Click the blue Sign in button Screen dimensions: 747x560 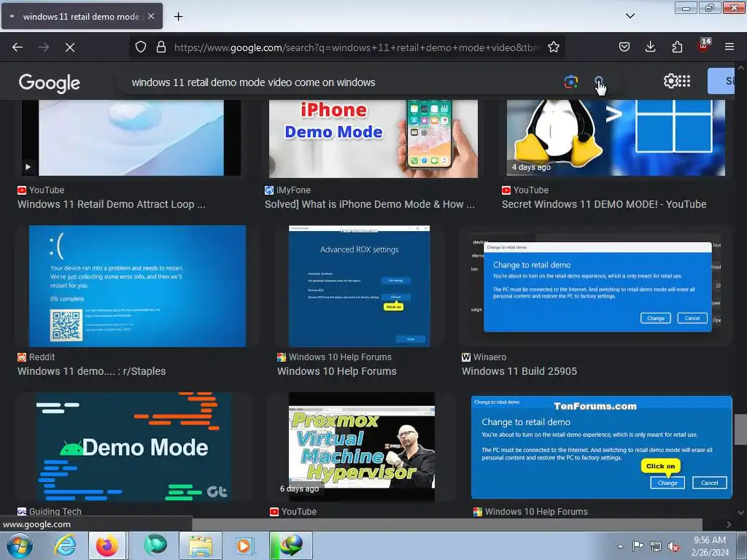click(x=721, y=81)
